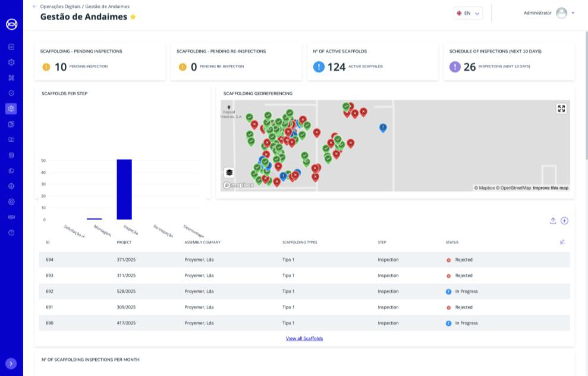Click the Pending Inspections summary card
Screen dimensions: 588x376
pyautogui.click(x=100, y=61)
